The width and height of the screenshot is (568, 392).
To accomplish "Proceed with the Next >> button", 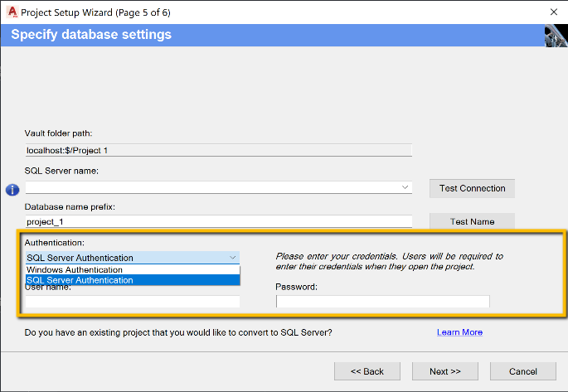I will click(x=445, y=371).
